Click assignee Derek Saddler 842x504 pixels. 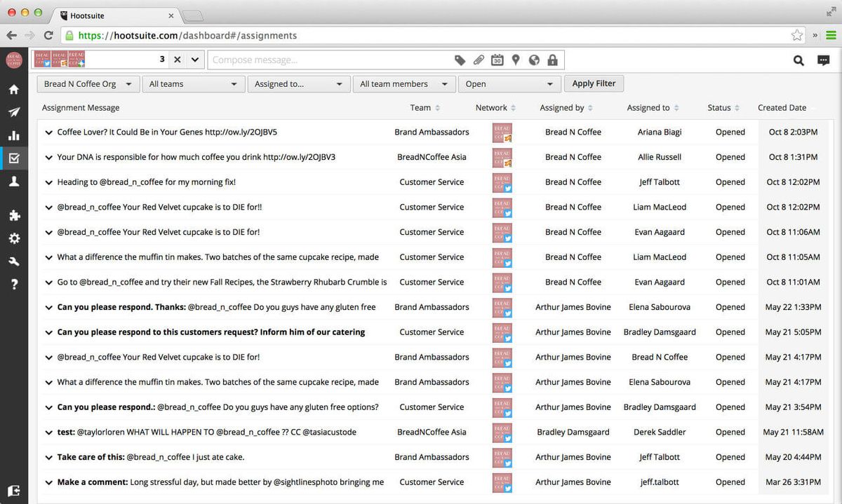tap(660, 432)
